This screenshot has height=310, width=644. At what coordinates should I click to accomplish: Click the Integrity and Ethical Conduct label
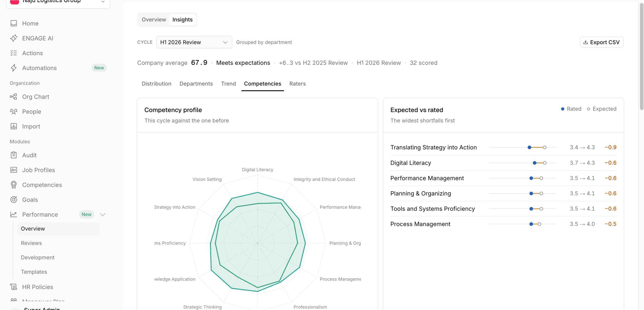(x=324, y=179)
